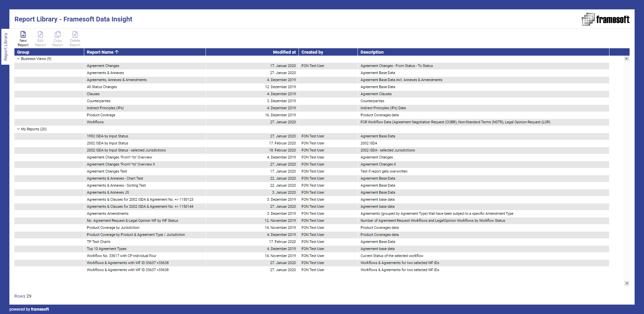Screen dimensions: 644x314
Task: Select the Top 10 Agreement Types report
Action: [107, 249]
